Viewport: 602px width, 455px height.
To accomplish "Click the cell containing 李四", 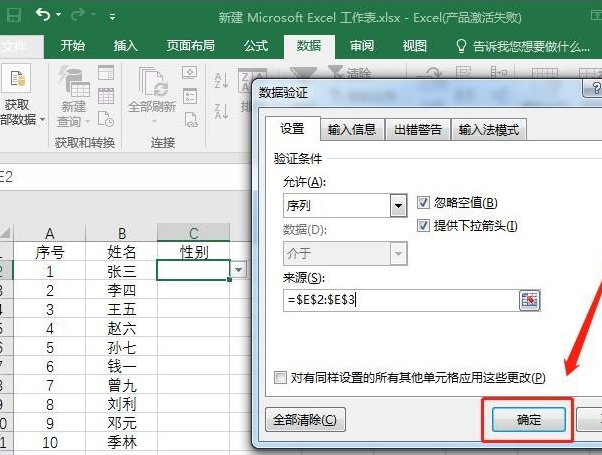I will [121, 290].
